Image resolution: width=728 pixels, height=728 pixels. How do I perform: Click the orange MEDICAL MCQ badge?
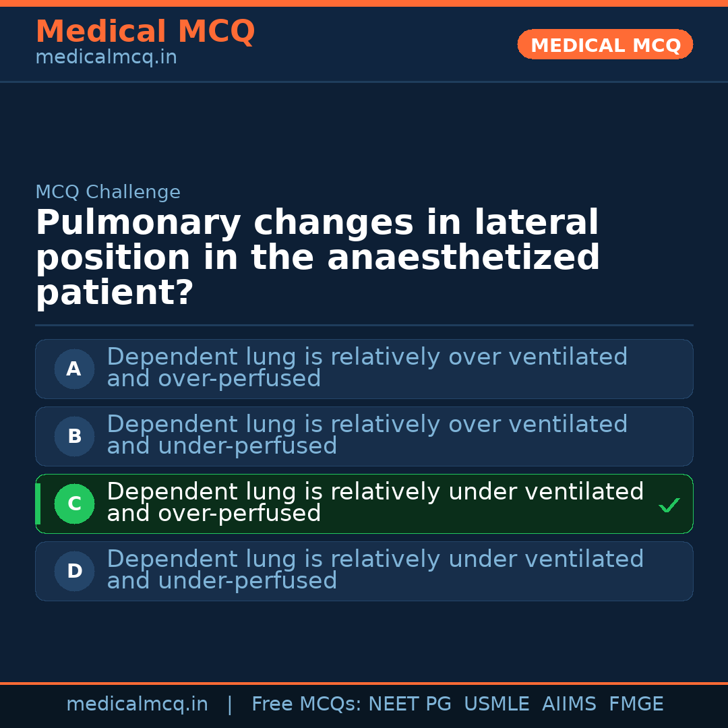point(605,45)
